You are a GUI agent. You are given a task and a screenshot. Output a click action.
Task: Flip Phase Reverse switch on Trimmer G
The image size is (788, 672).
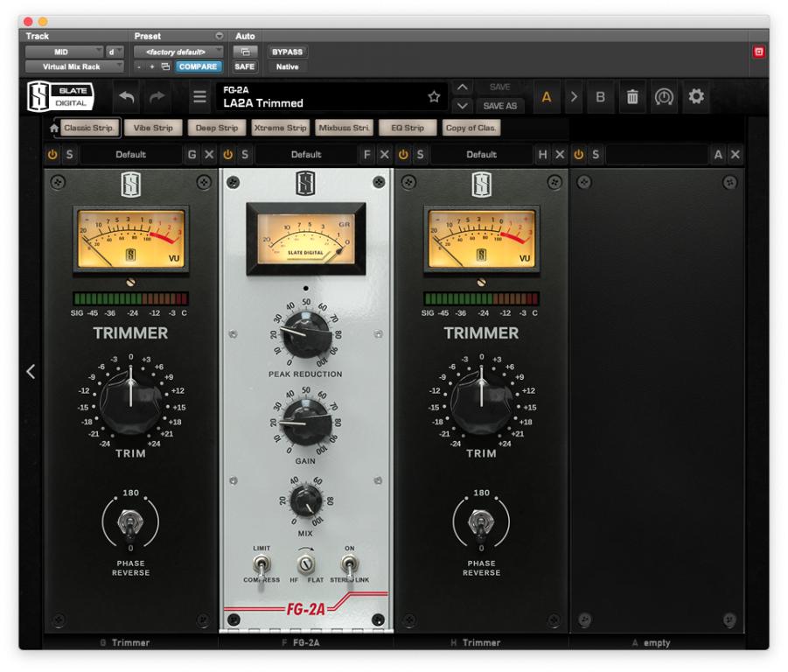point(129,523)
